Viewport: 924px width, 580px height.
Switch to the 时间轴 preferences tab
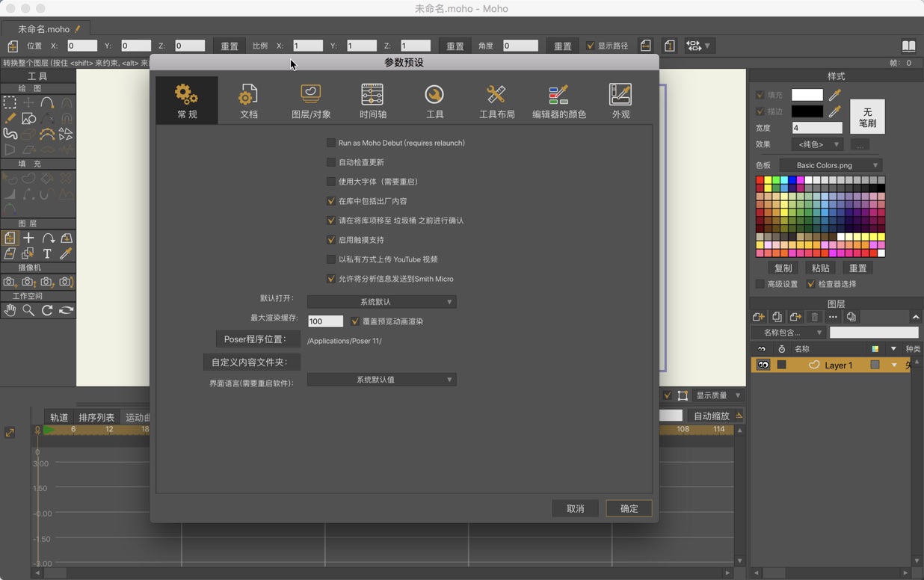click(371, 99)
